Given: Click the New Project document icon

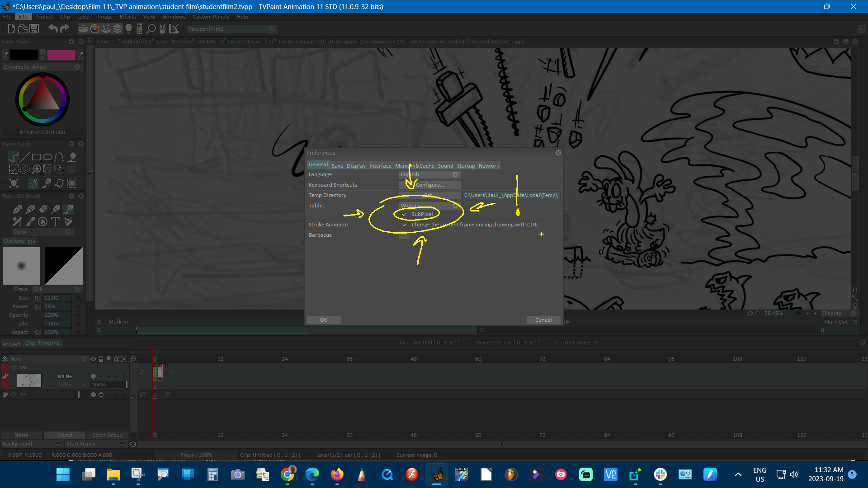Looking at the screenshot, I should (x=11, y=29).
